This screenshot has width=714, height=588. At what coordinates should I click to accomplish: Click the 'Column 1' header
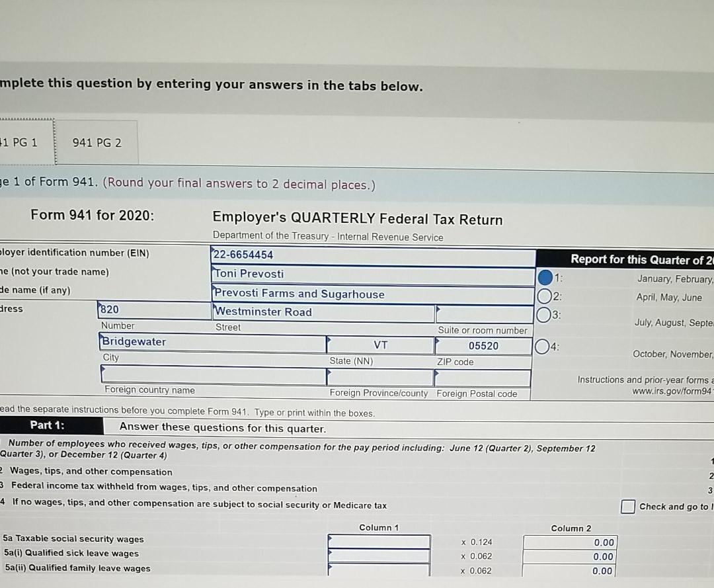tap(379, 527)
